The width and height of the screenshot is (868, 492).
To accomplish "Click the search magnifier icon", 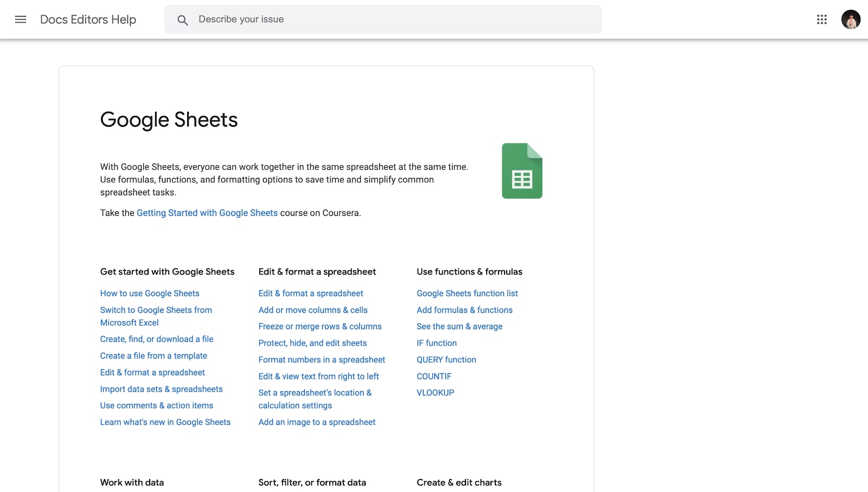I will (183, 20).
